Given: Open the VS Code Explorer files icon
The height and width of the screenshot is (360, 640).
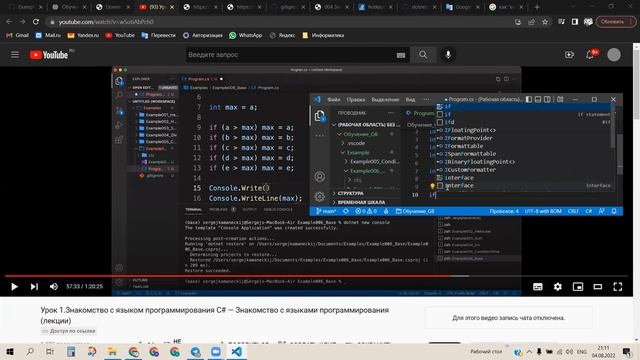Looking at the screenshot, I should point(320,116).
